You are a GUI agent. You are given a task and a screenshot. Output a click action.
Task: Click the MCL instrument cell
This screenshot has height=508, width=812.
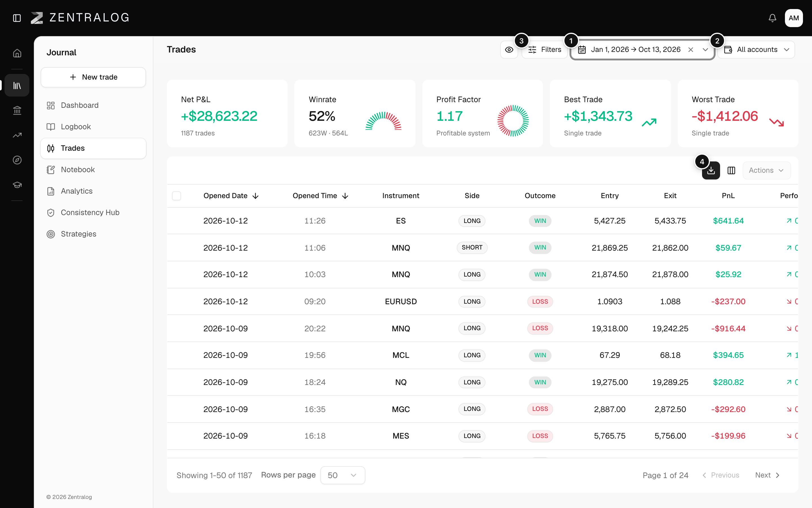pos(401,355)
